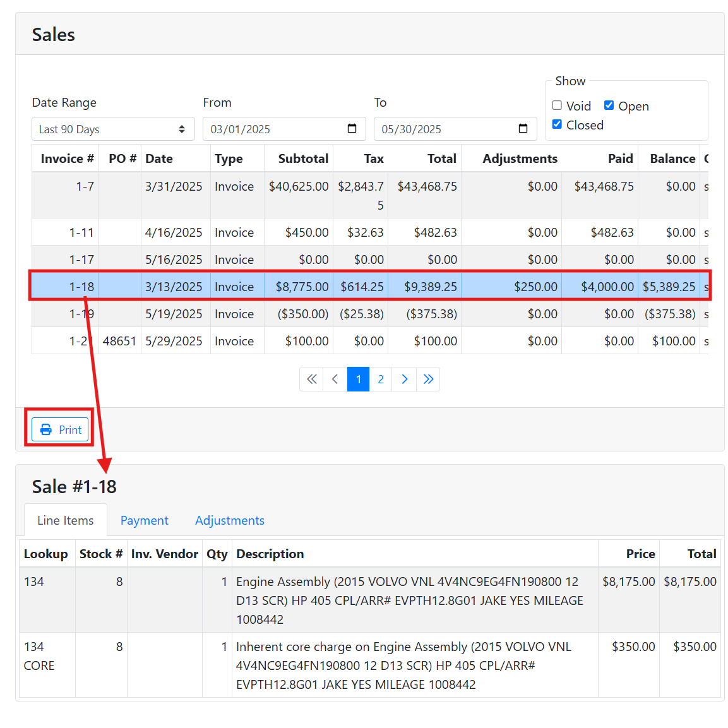
Task: Jump to the first page with double-left chevron
Action: [x=311, y=379]
